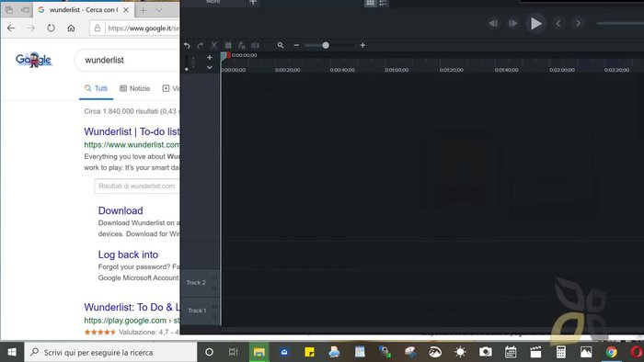The height and width of the screenshot is (362, 644).
Task: Adjust the track height slider at timeline left
Action: point(187,69)
